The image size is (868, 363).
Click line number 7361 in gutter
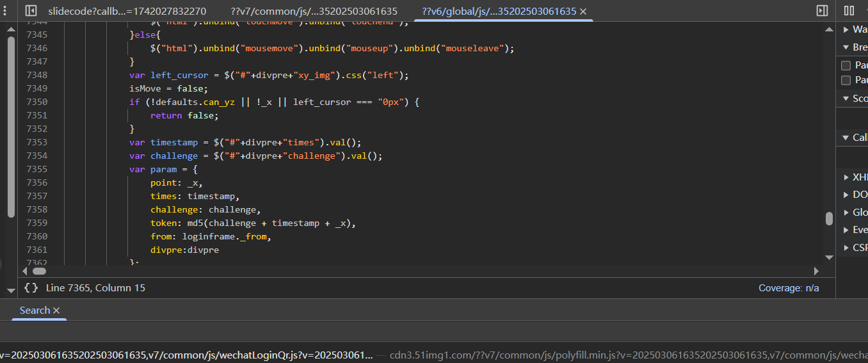tap(36, 250)
